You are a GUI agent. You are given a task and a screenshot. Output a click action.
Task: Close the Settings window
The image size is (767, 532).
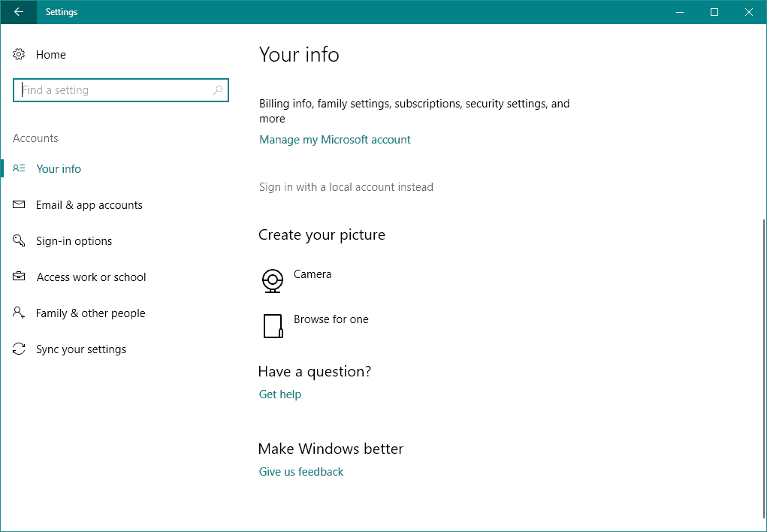[x=749, y=12]
